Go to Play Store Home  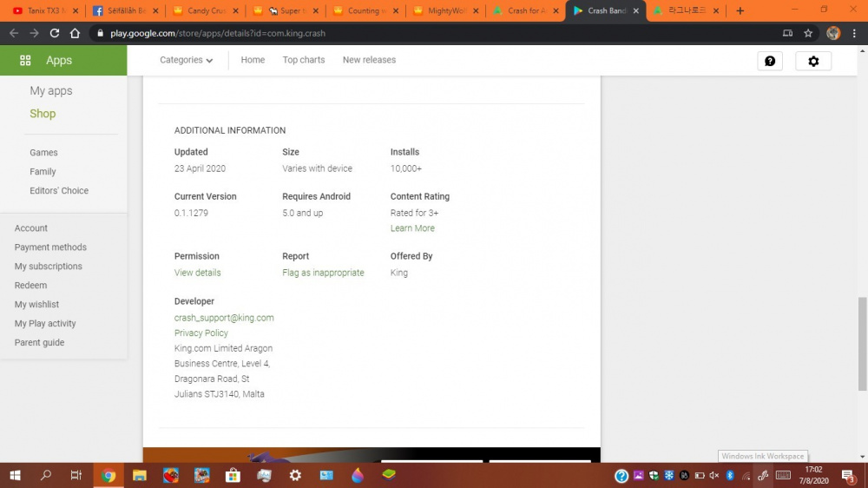pos(253,60)
